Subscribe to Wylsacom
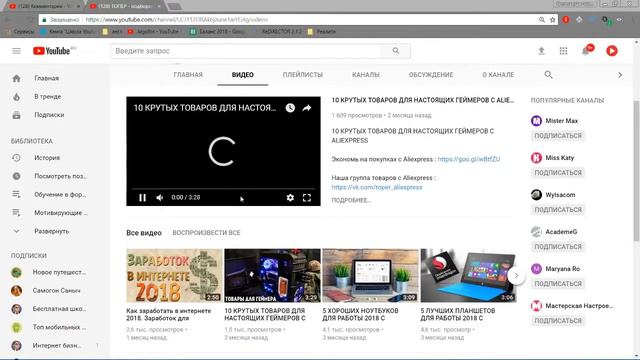 click(x=558, y=210)
